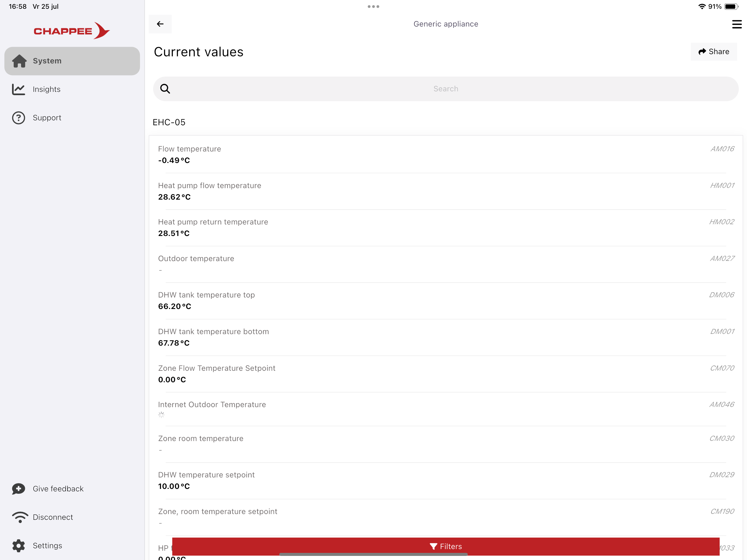This screenshot has height=560, width=747.
Task: Open the Support section
Action: (72, 118)
